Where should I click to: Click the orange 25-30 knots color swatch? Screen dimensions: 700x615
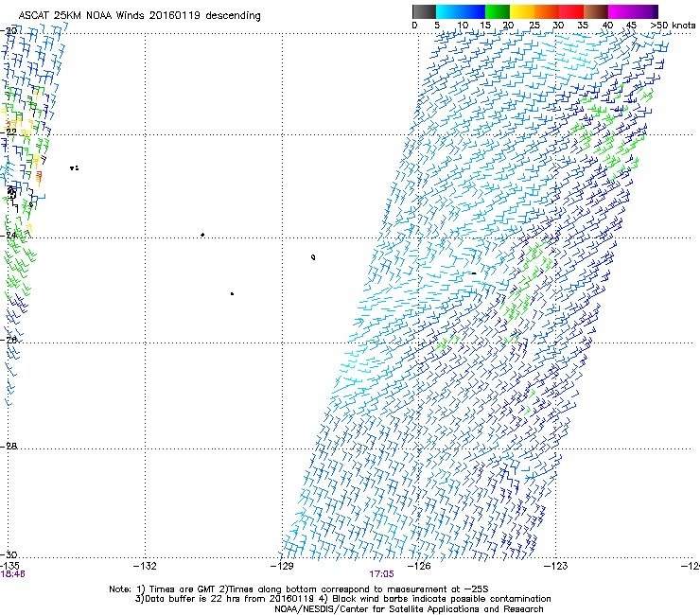click(x=547, y=11)
